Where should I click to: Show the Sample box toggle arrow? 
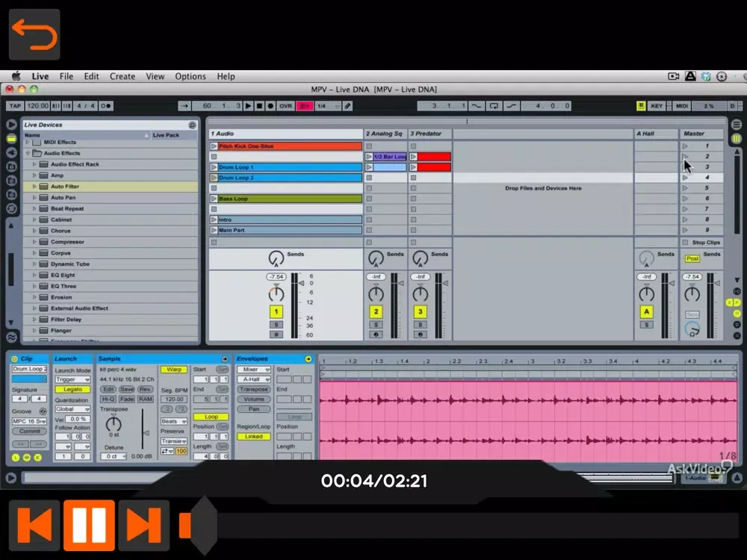click(x=225, y=358)
